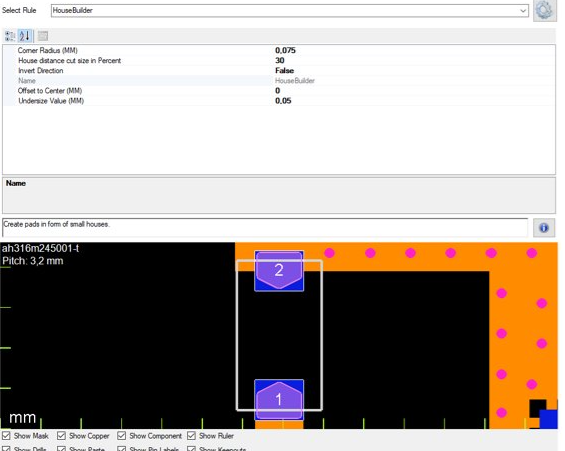This screenshot has width=565, height=451.
Task: Click the rule description text box
Action: (x=265, y=227)
